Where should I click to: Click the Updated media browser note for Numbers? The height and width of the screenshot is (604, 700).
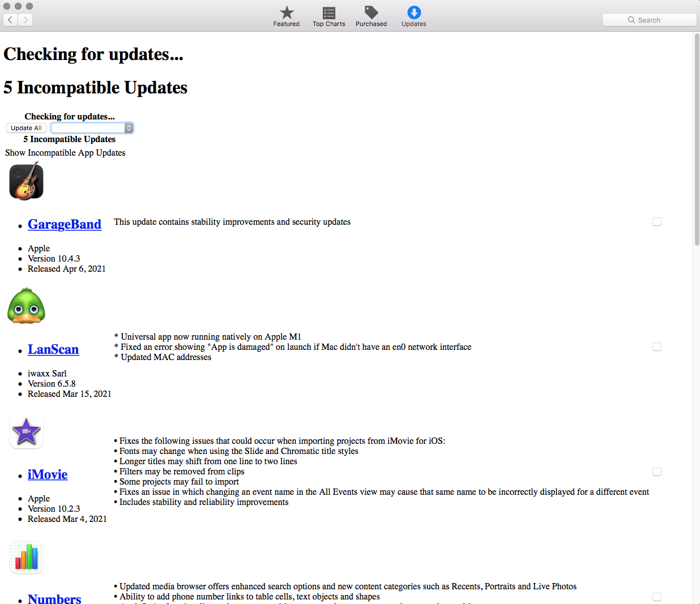pos(345,586)
